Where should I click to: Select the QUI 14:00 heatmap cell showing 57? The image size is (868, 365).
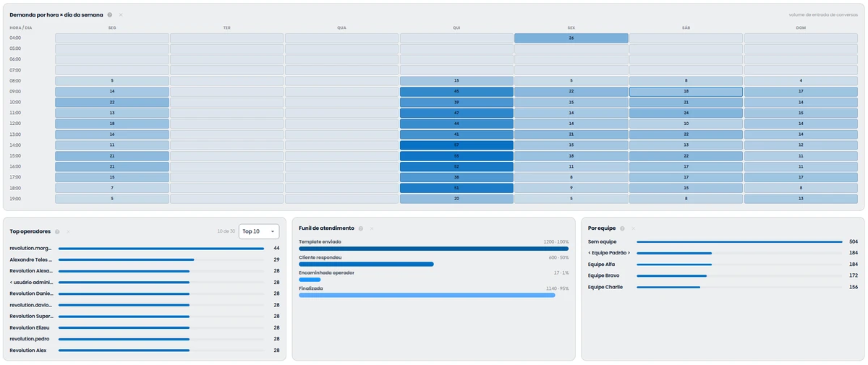point(456,145)
